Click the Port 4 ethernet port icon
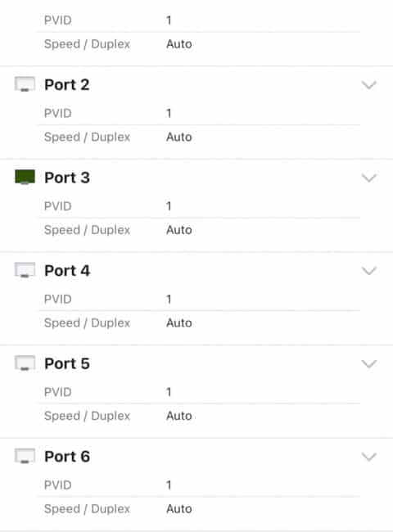Screen dimensions: 393x532 tap(25, 270)
